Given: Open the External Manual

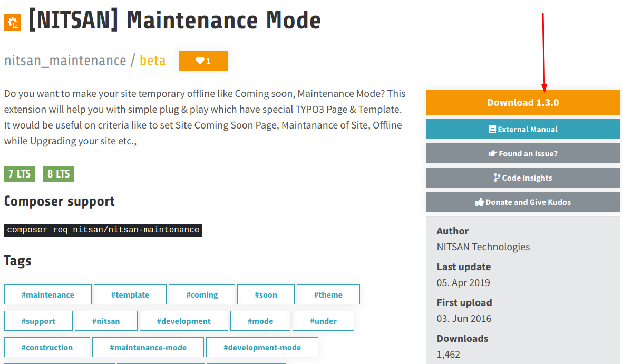Looking at the screenshot, I should pos(522,129).
